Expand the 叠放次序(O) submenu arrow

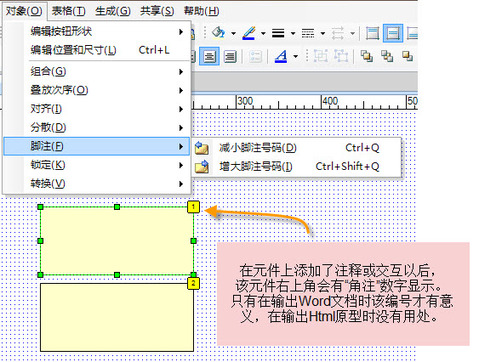tap(181, 90)
